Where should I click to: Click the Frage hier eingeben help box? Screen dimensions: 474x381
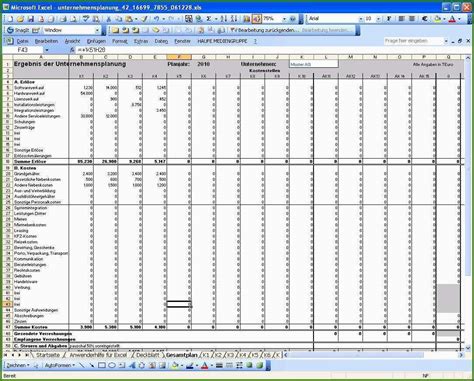413,41
